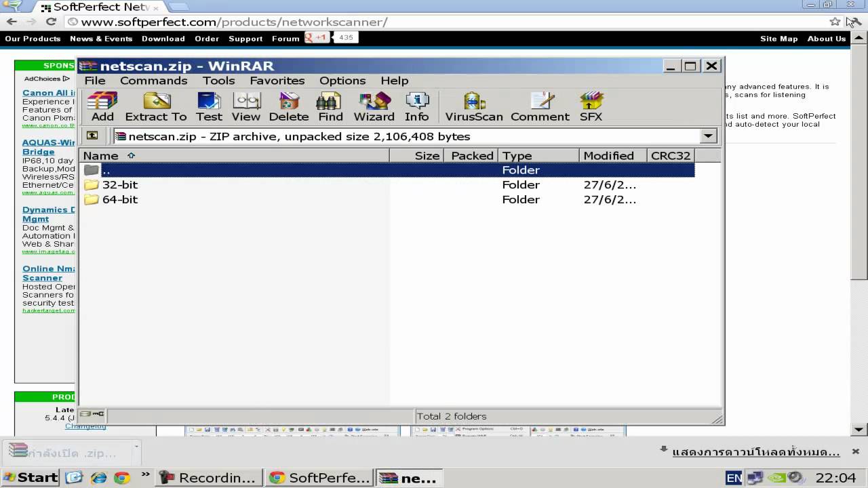Click the Add toolbar icon in WinRAR
The image size is (868, 488).
102,106
